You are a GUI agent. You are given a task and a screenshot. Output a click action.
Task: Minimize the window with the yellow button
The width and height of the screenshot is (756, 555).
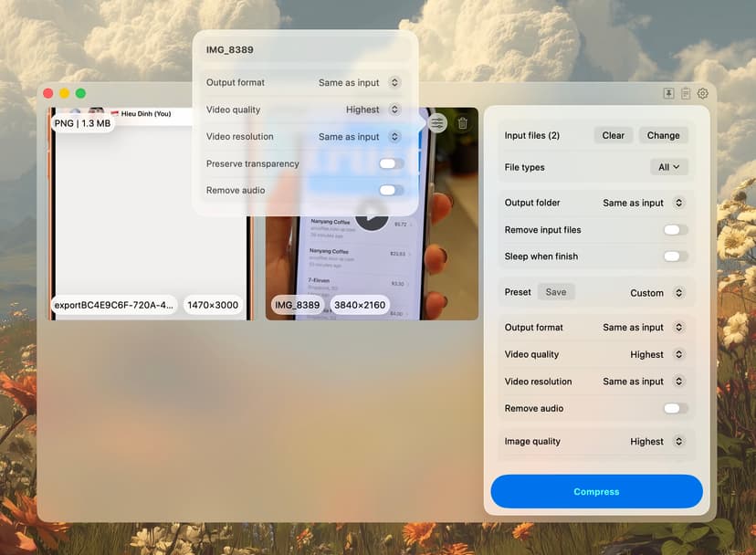(65, 93)
